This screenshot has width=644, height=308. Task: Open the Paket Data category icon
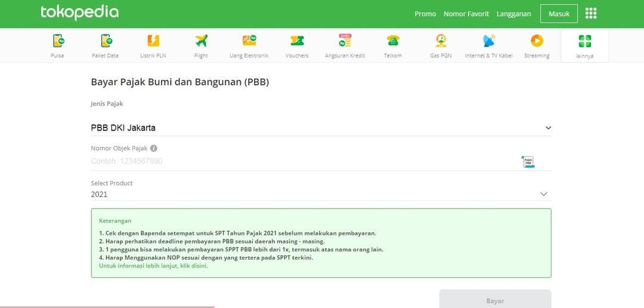pos(106,41)
